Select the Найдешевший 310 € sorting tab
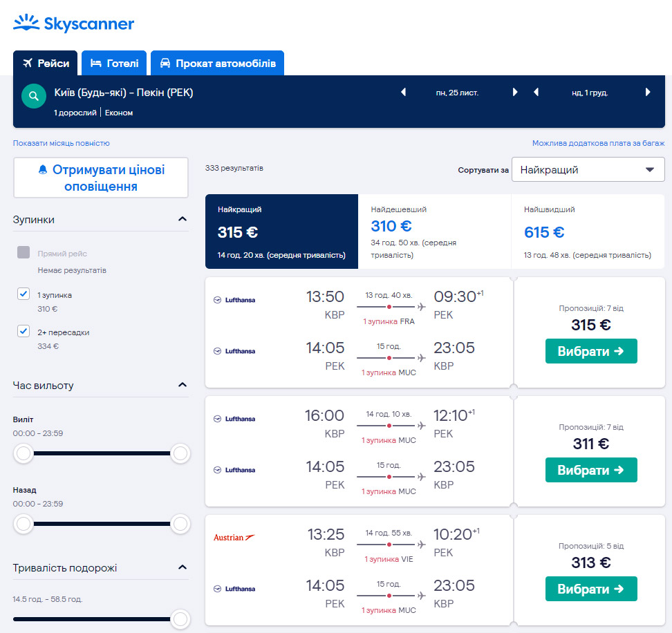The image size is (672, 633). (x=435, y=232)
